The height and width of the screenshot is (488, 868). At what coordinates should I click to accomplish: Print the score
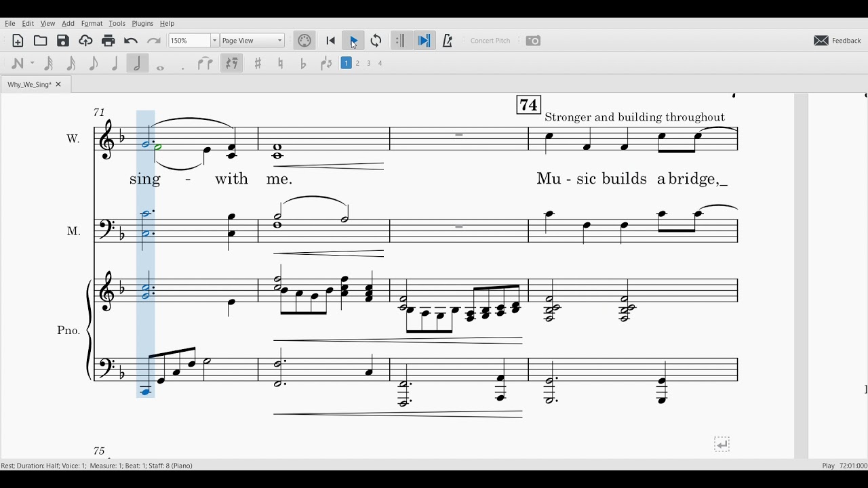point(108,41)
